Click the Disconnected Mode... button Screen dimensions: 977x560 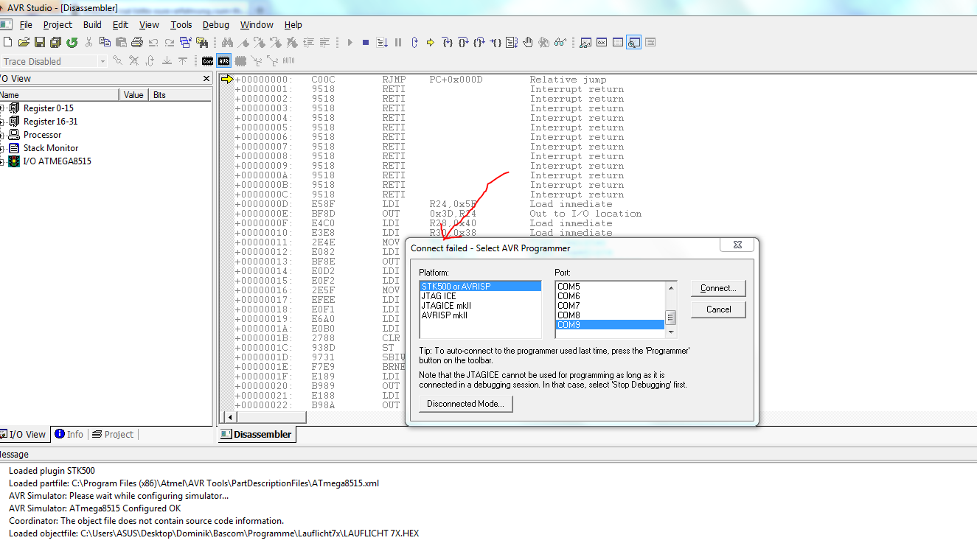tap(465, 404)
